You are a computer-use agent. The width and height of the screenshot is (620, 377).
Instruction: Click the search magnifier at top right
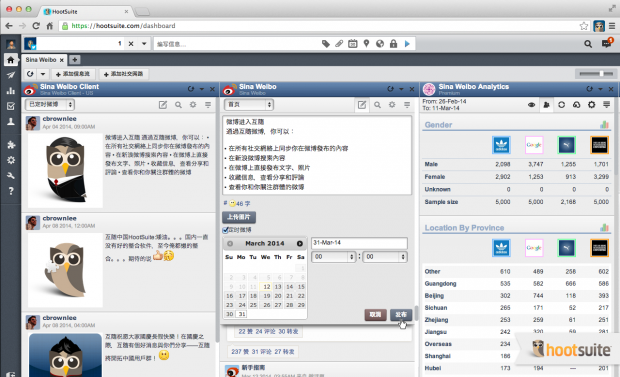point(588,44)
